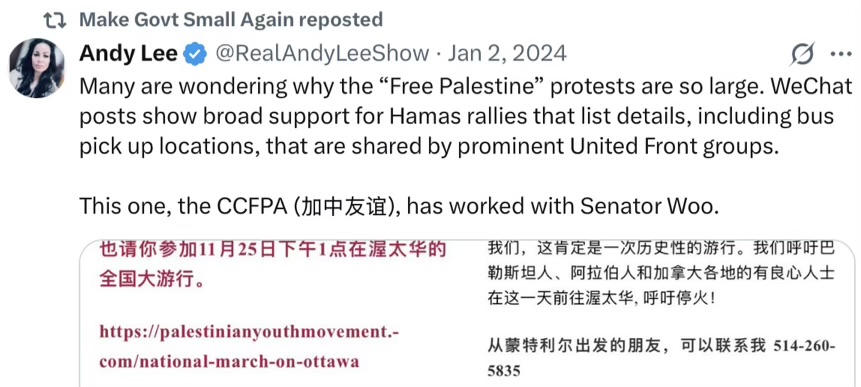
Task: Click the Jan 2, 2024 timestamp
Action: tap(507, 54)
